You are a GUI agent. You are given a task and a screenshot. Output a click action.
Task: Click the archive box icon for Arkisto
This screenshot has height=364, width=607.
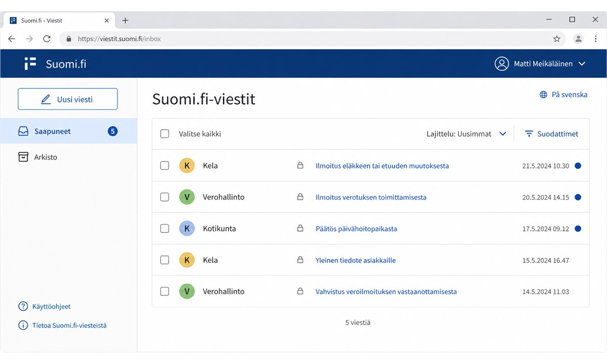[x=23, y=157]
